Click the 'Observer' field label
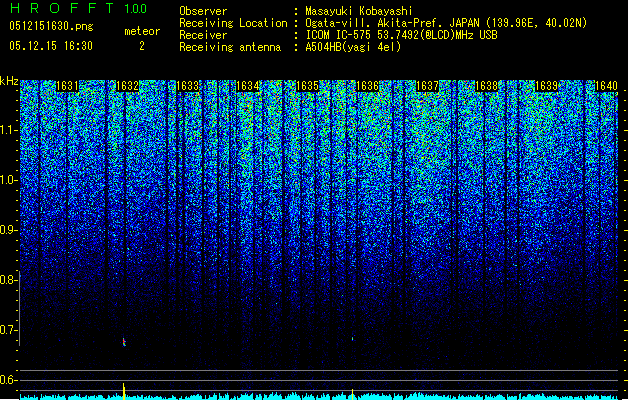The height and width of the screenshot is (400, 629). (203, 11)
